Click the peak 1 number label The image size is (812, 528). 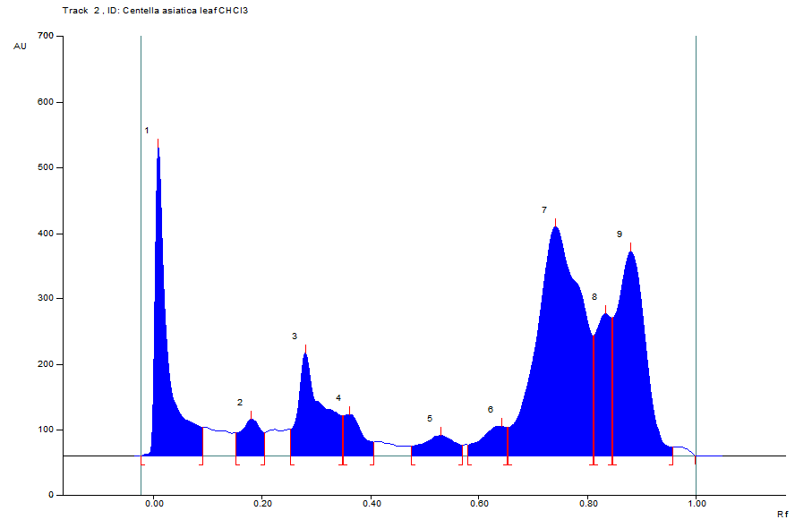[x=147, y=132]
